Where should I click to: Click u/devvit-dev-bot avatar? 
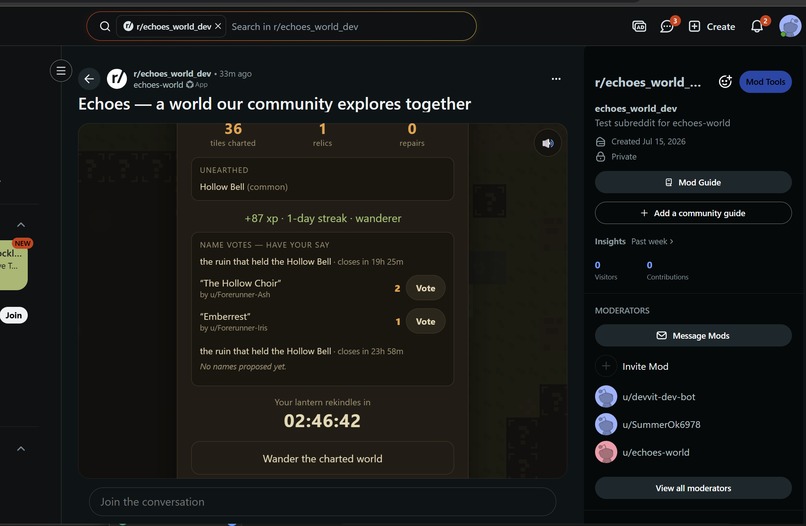coord(606,396)
